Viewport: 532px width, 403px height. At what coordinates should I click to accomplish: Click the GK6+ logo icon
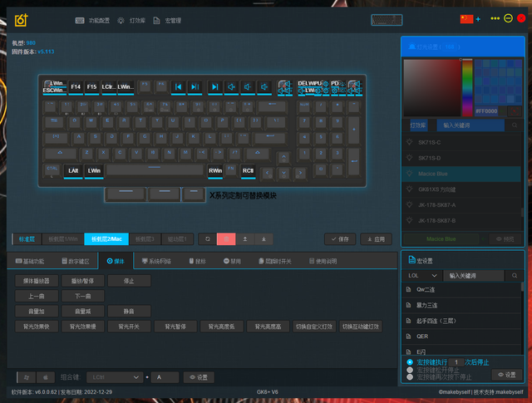[x=21, y=20]
